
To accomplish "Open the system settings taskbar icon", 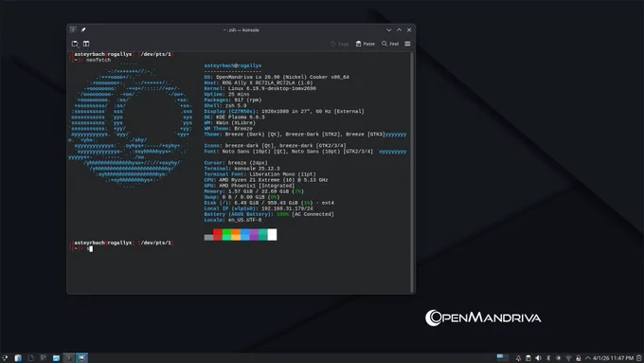I will click(44, 358).
